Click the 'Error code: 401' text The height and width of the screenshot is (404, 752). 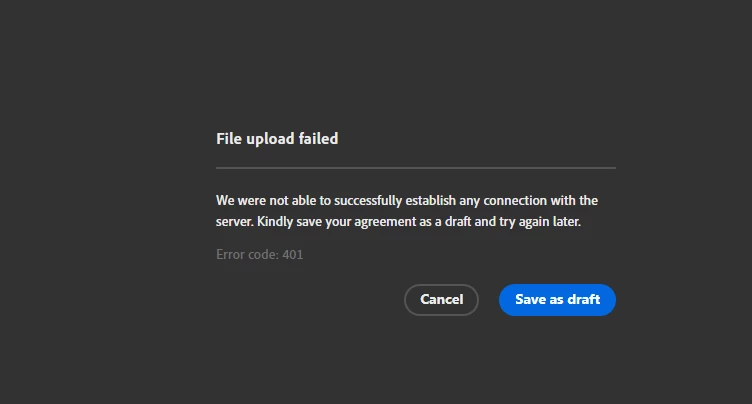click(259, 254)
